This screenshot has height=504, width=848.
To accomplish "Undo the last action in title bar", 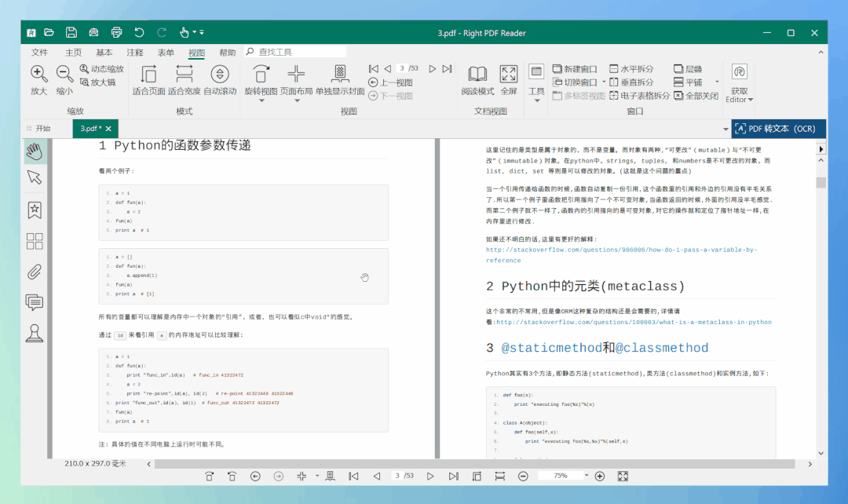I will click(x=139, y=32).
